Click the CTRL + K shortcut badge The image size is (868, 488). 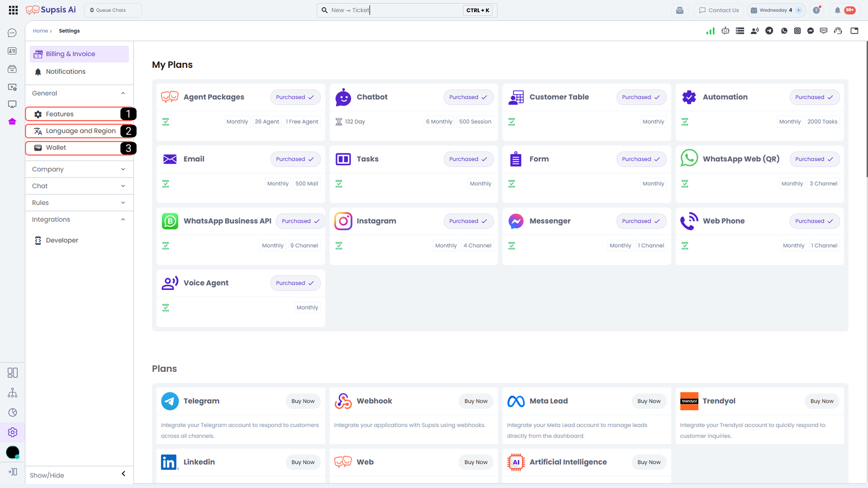point(478,10)
